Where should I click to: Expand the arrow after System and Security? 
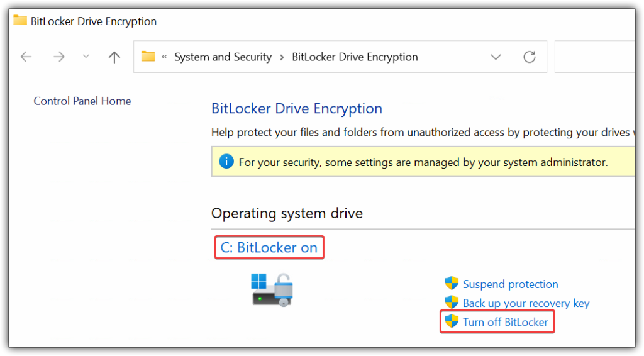point(282,57)
